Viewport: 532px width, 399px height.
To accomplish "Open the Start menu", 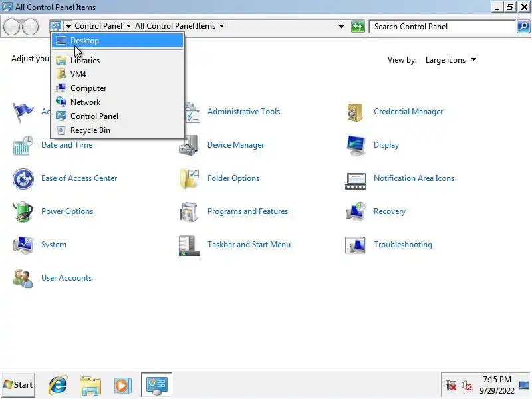I will pyautogui.click(x=18, y=385).
